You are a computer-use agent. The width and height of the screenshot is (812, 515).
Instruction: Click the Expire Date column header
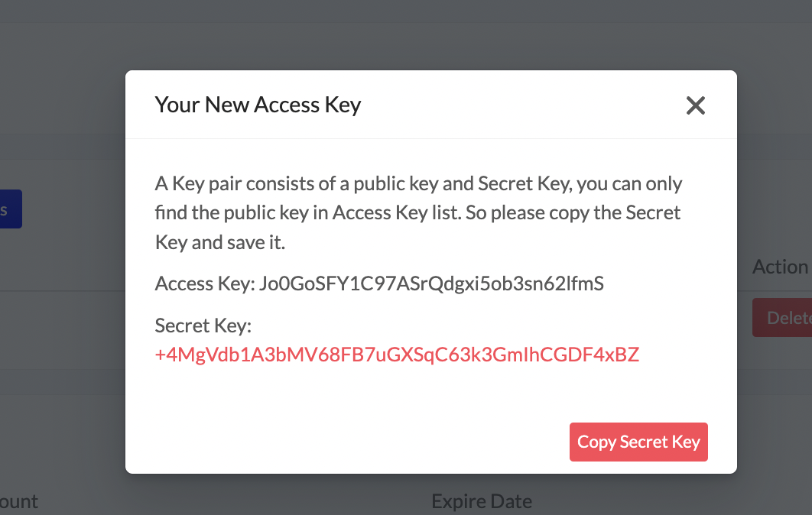point(482,501)
